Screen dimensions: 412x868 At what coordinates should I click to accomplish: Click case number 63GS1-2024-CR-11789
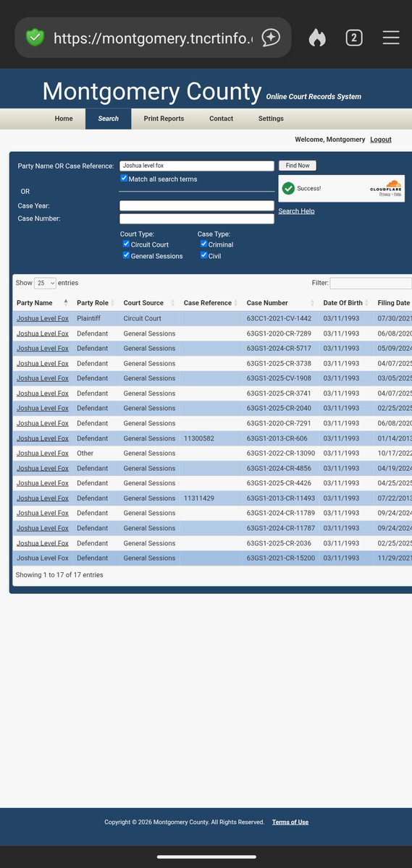click(281, 514)
